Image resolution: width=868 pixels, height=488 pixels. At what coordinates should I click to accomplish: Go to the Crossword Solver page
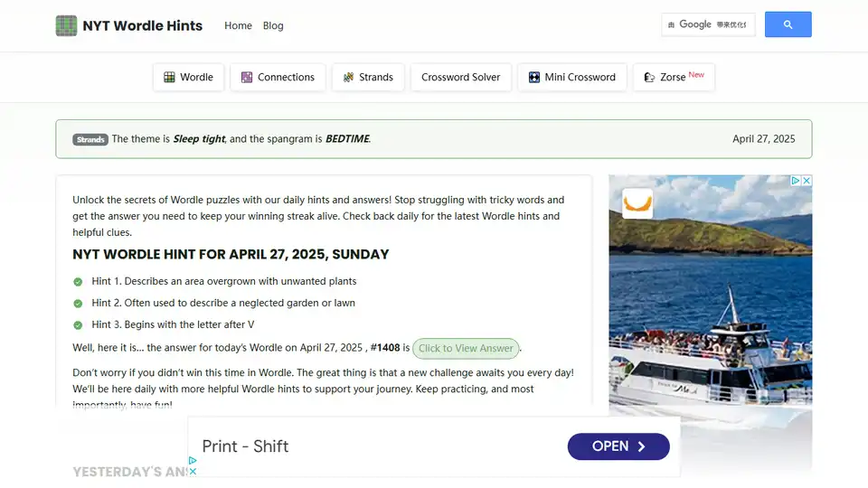pyautogui.click(x=460, y=77)
